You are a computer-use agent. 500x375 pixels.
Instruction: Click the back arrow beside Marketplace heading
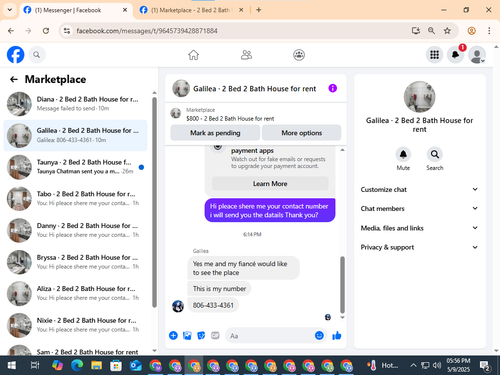(x=14, y=79)
